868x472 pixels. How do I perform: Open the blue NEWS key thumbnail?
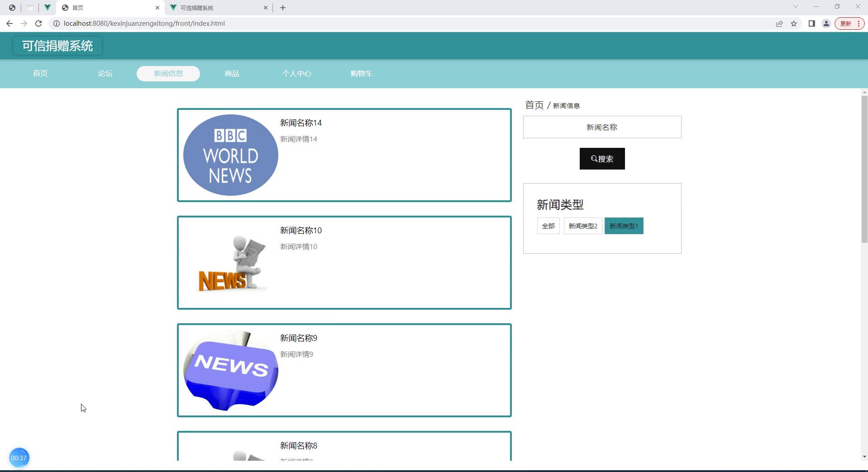tap(231, 370)
